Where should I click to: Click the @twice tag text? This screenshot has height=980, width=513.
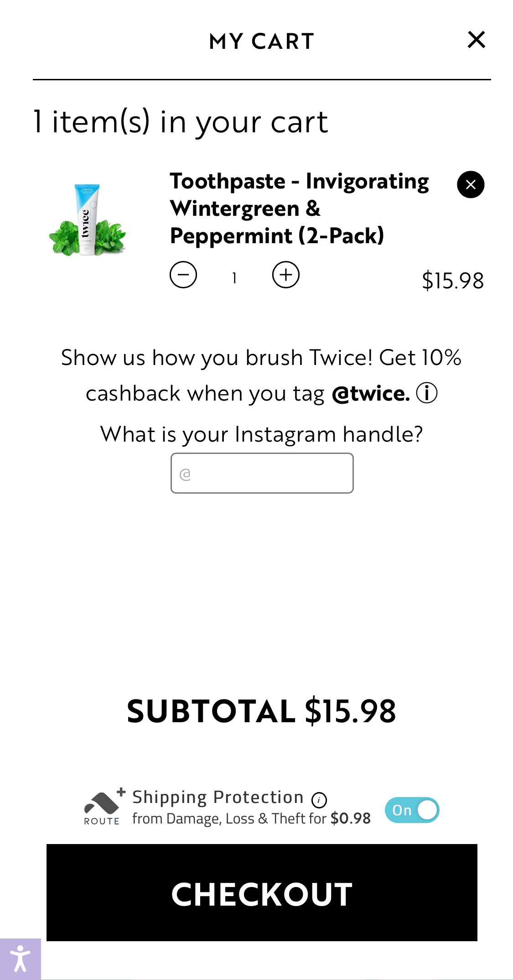click(x=371, y=394)
